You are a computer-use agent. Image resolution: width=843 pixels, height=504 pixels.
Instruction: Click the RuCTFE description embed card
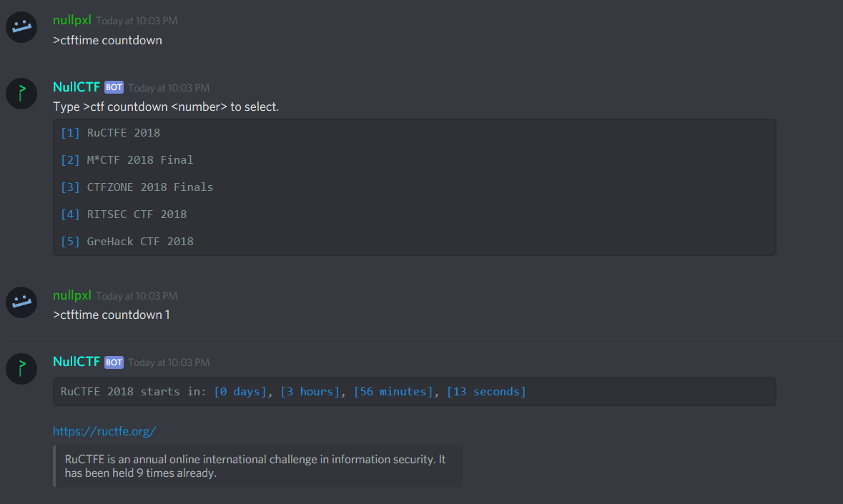click(x=257, y=466)
